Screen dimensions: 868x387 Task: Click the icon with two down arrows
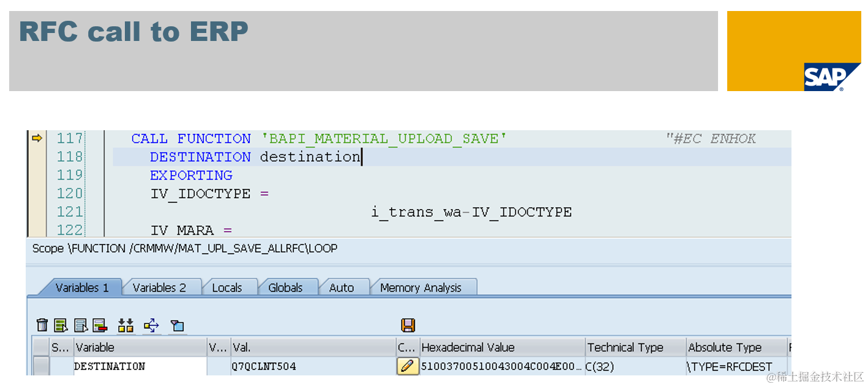coord(126,325)
